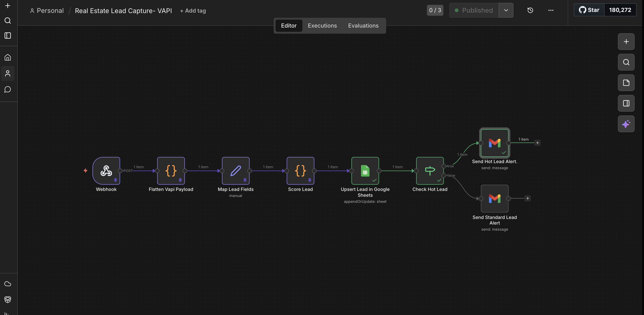
Task: Switch to the Executions tab
Action: [x=322, y=25]
